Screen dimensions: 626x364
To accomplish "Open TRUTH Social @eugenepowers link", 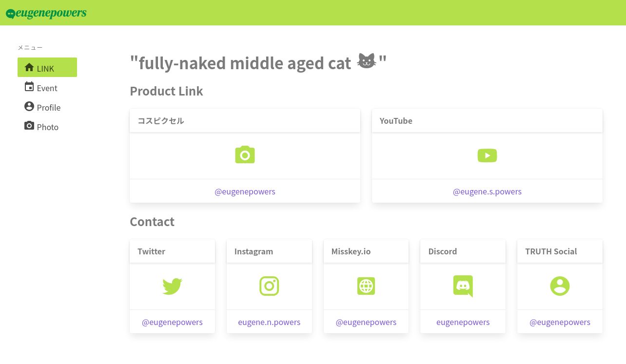I will click(560, 322).
